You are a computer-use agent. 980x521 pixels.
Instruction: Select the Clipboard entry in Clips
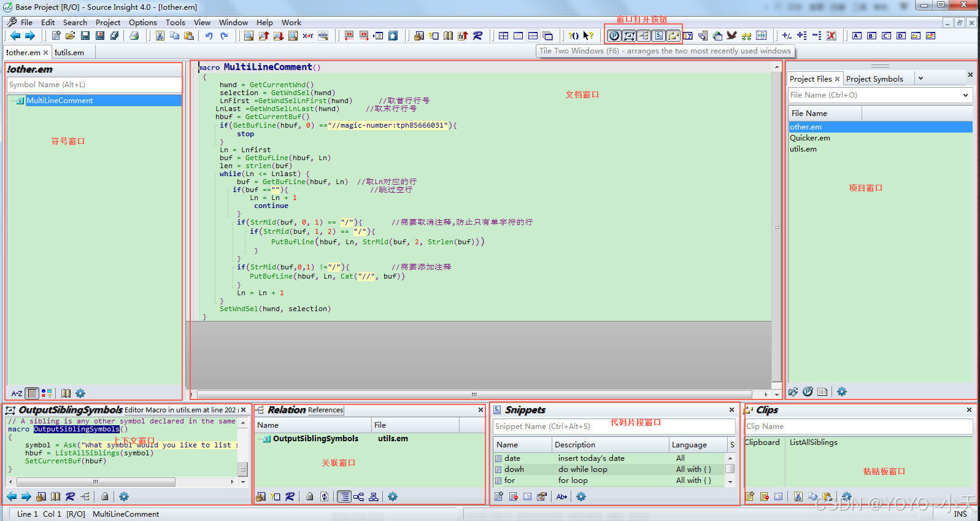point(762,442)
